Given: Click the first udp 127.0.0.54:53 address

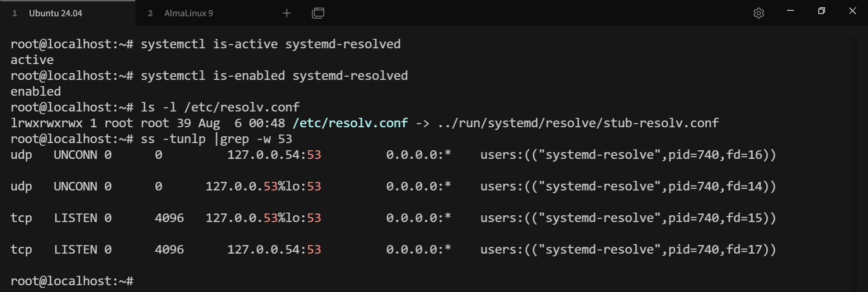Looking at the screenshot, I should coord(274,155).
